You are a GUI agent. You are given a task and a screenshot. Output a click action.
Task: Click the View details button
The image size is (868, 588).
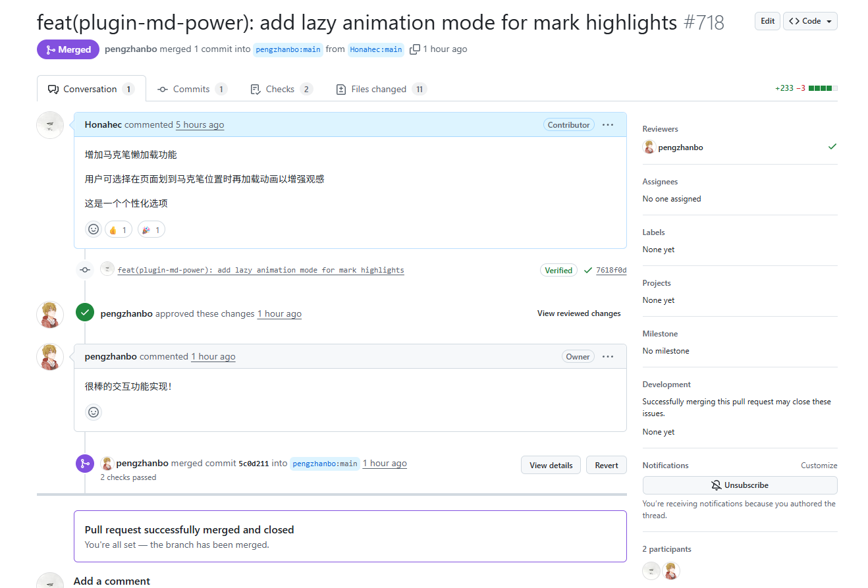(x=551, y=466)
